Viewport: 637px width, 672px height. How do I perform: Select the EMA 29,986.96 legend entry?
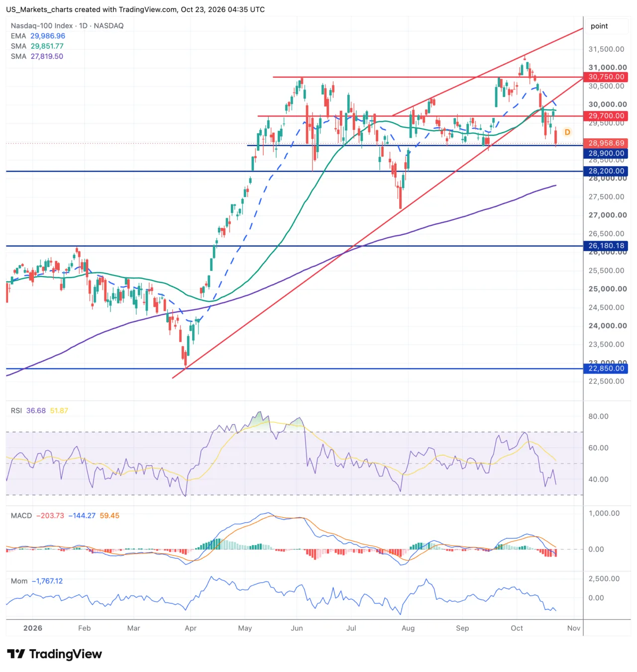[x=38, y=36]
